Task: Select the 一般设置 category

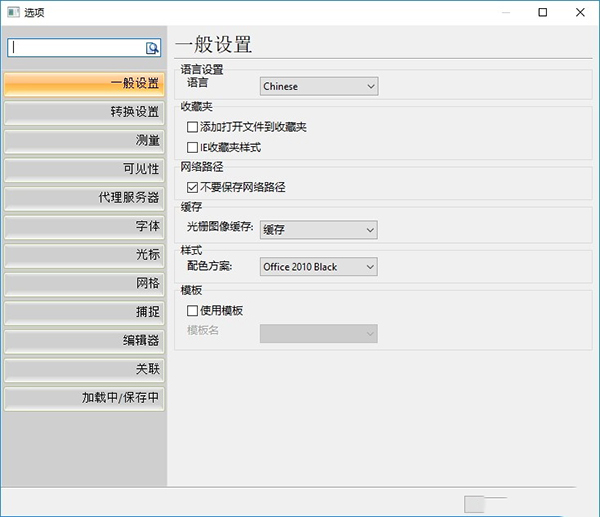Action: [84, 84]
